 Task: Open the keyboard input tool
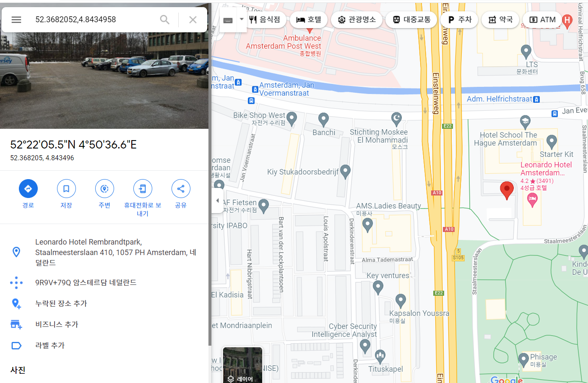[228, 20]
